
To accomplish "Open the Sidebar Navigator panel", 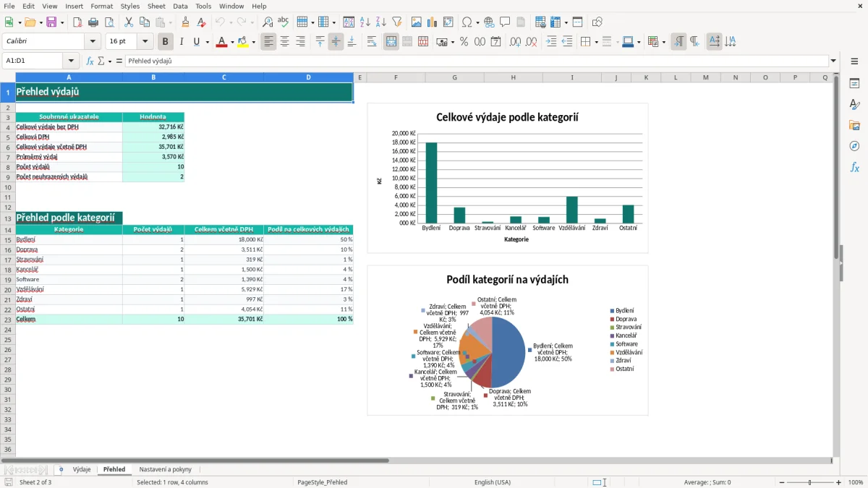I will tap(854, 147).
